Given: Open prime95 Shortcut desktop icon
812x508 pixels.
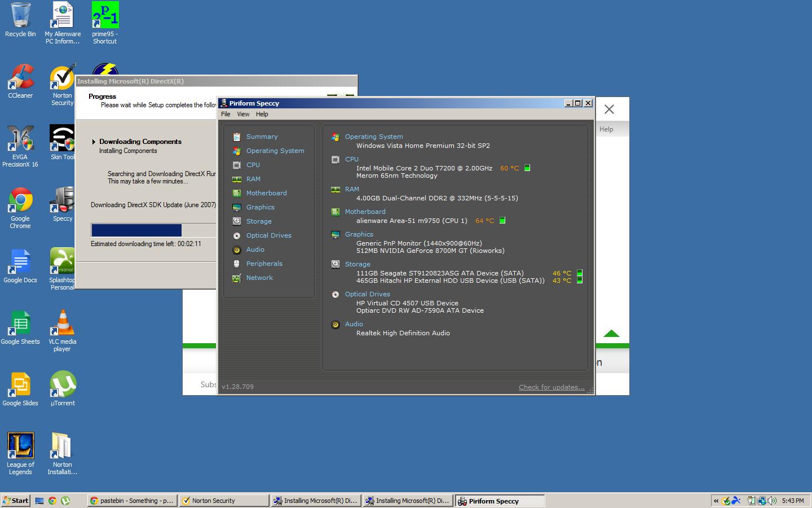Looking at the screenshot, I should tap(105, 23).
